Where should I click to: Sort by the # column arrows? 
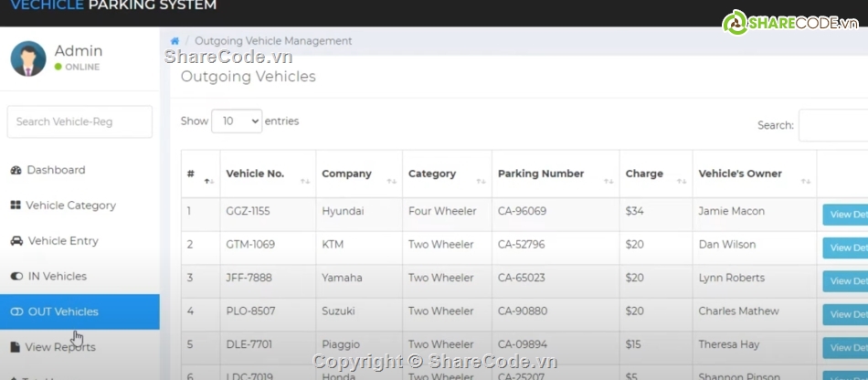point(208,181)
